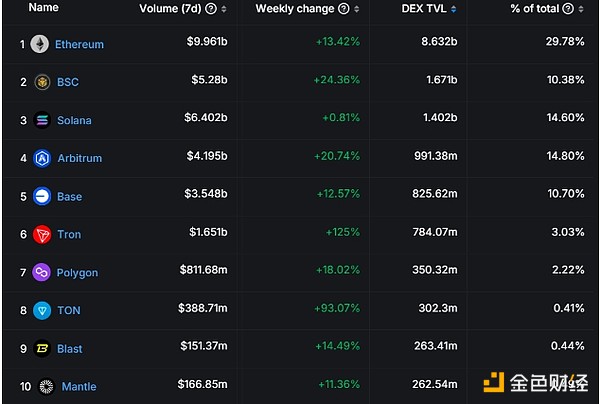The image size is (600, 404).
Task: Sort table by Volume (7d) arrows
Action: point(224,8)
